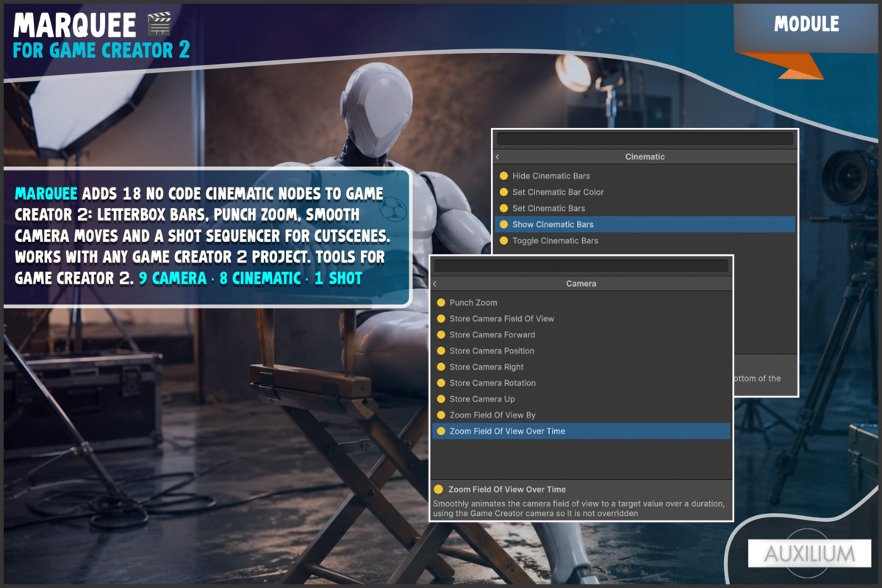Click the yellow dot beside Set Cinematic Bar Color

tap(503, 192)
